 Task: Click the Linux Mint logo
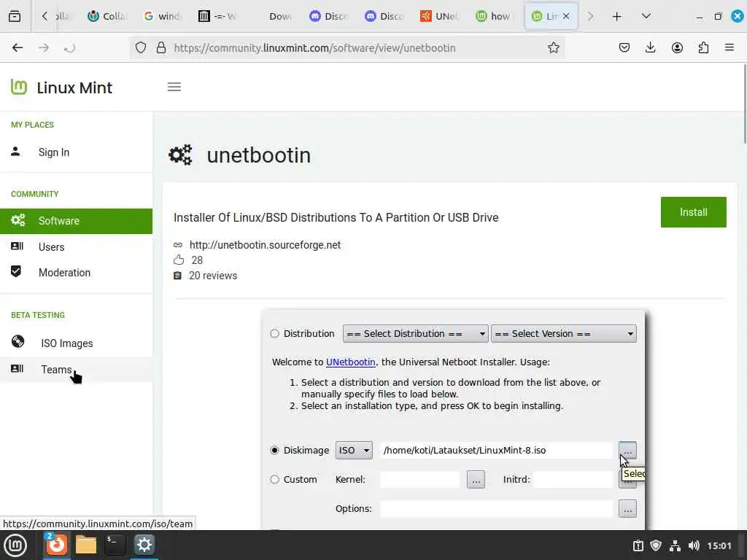[61, 87]
